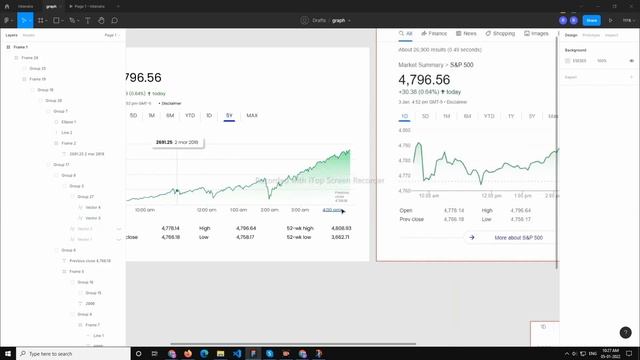Viewport: 640px width, 360px height.
Task: Open move tool options dropdown arrow
Action: [31, 20]
